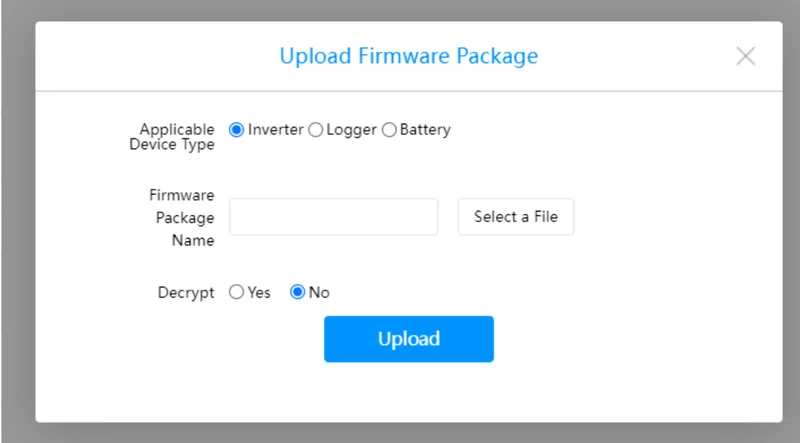The height and width of the screenshot is (443, 800).
Task: Choose the Yes radio for Decrypt
Action: tap(236, 293)
